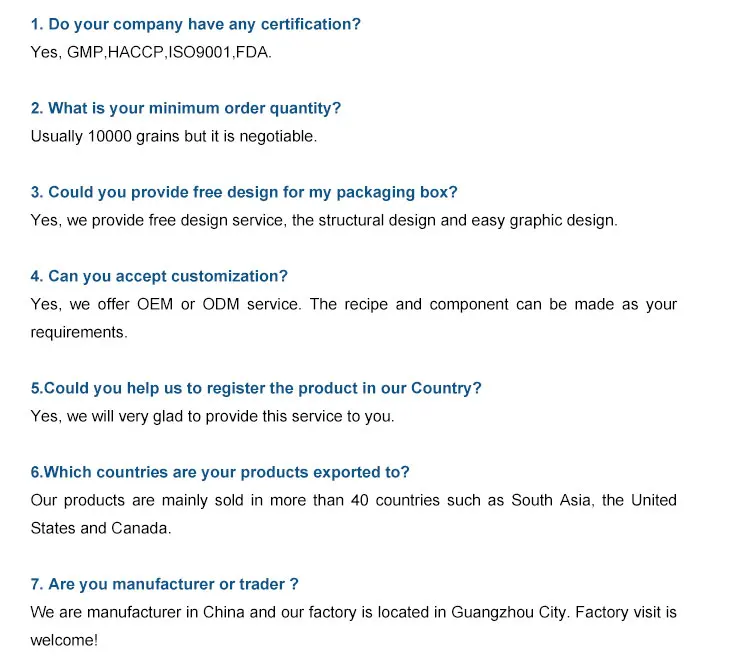Click the word 'requirements.' in answer four
Screen dimensions: 750x661
(79, 332)
